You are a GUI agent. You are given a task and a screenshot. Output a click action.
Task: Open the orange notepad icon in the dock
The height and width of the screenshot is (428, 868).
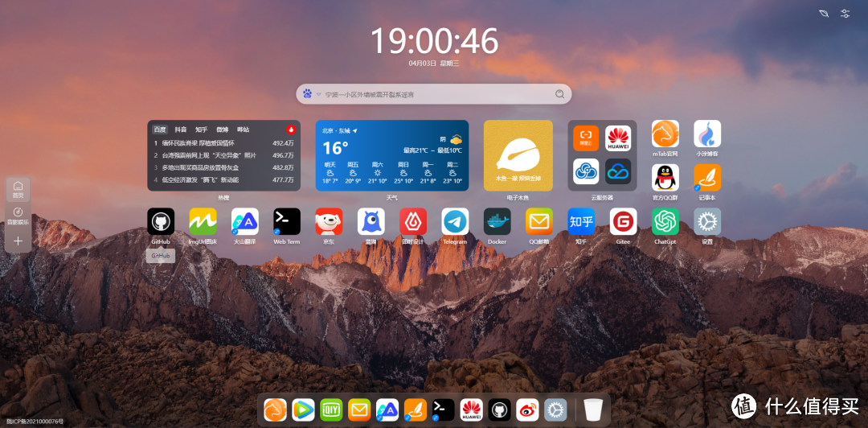tap(416, 410)
